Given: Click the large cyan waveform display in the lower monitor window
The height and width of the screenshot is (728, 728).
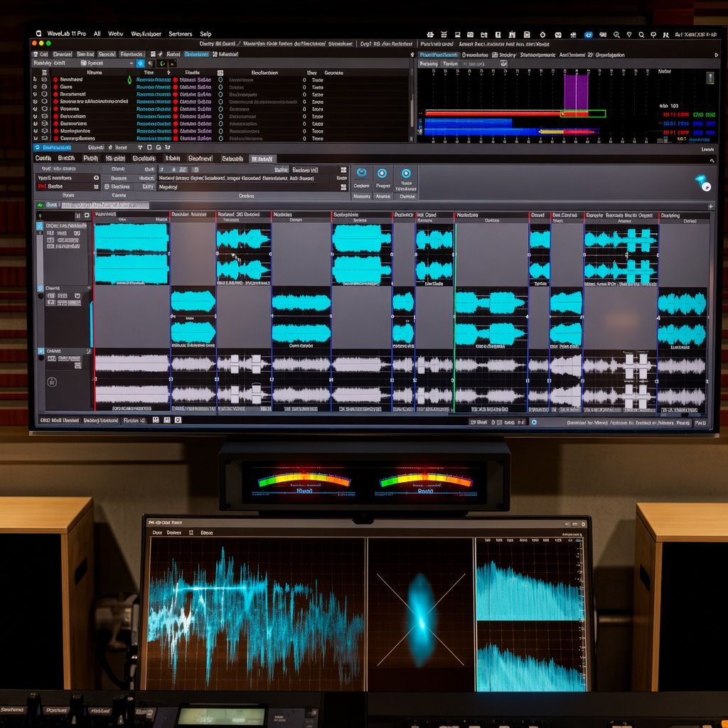Looking at the screenshot, I should [x=256, y=614].
